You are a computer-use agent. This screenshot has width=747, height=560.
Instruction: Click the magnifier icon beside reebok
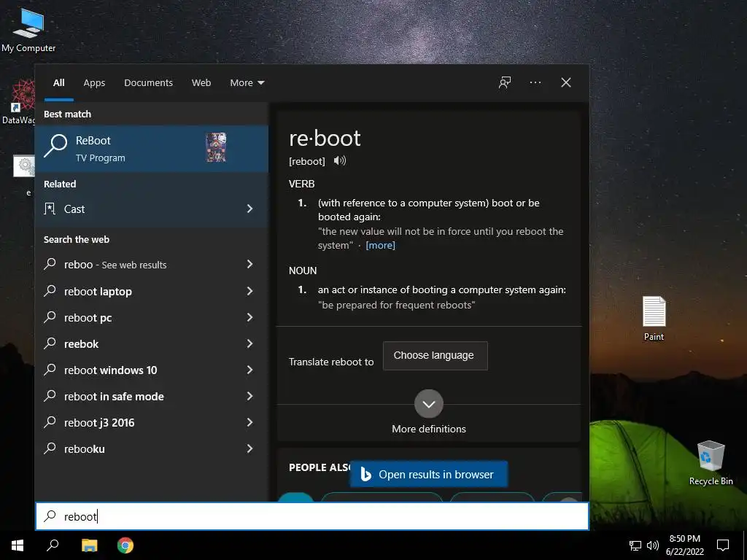coord(50,343)
